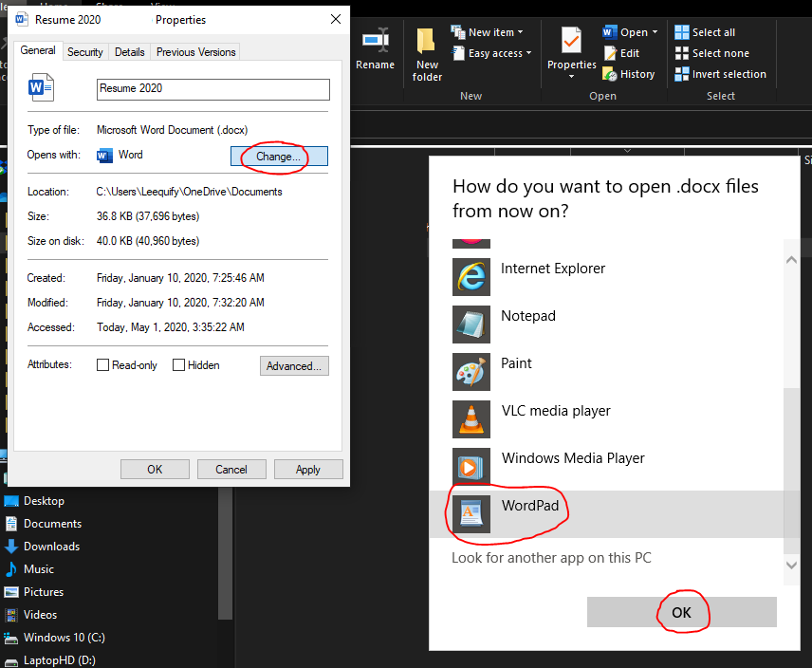This screenshot has width=812, height=668.
Task: Click OK in the Properties dialog
Action: pyautogui.click(x=155, y=469)
